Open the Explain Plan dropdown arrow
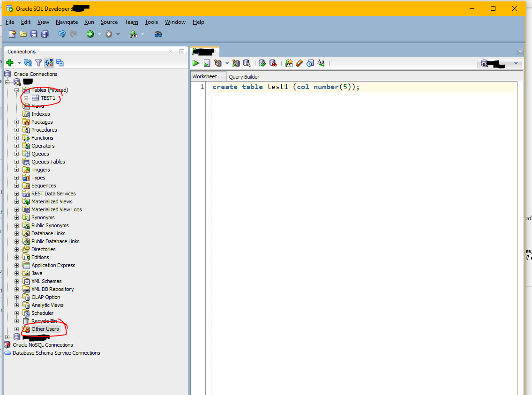532x395 pixels. pos(227,63)
